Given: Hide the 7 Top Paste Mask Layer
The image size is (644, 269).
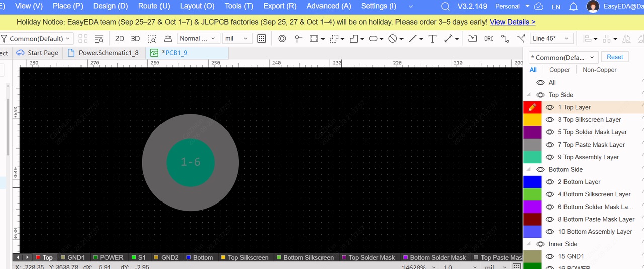Looking at the screenshot, I should (550, 145).
